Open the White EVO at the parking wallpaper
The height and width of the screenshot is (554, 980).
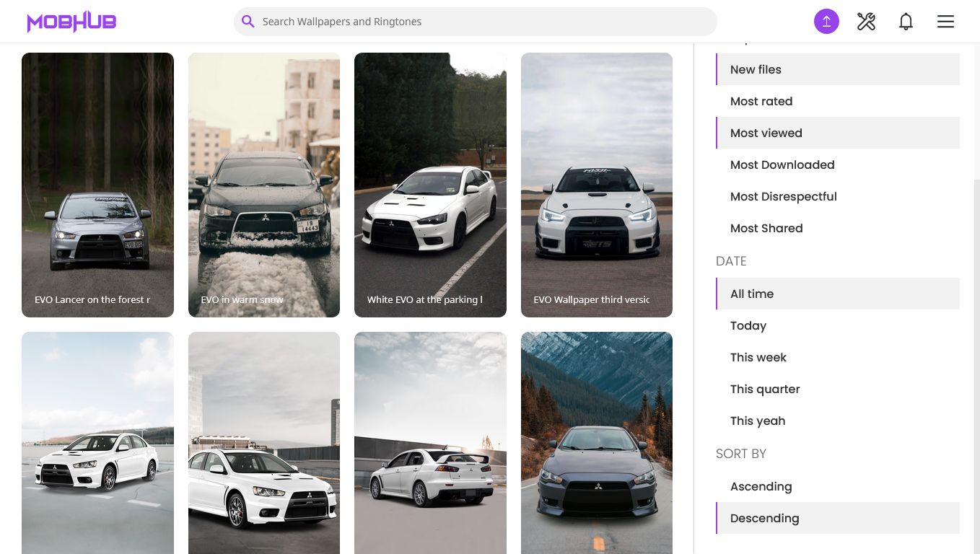pyautogui.click(x=430, y=185)
